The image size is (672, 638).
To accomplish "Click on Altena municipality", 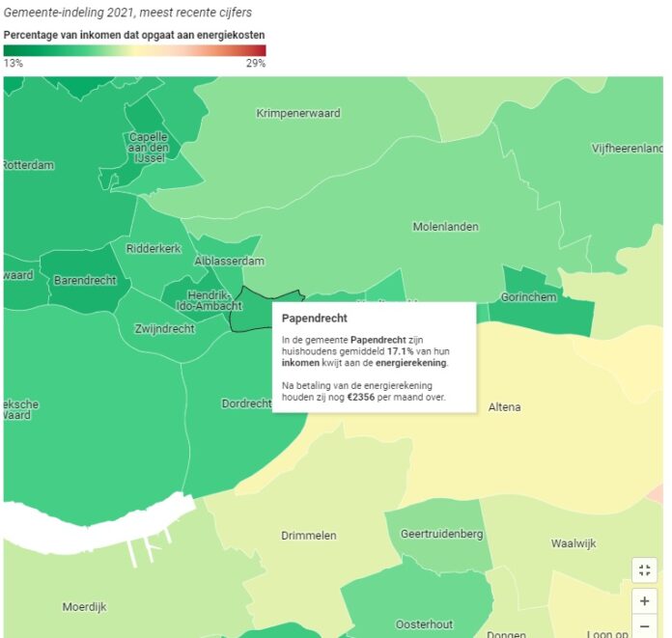I will pyautogui.click(x=504, y=406).
